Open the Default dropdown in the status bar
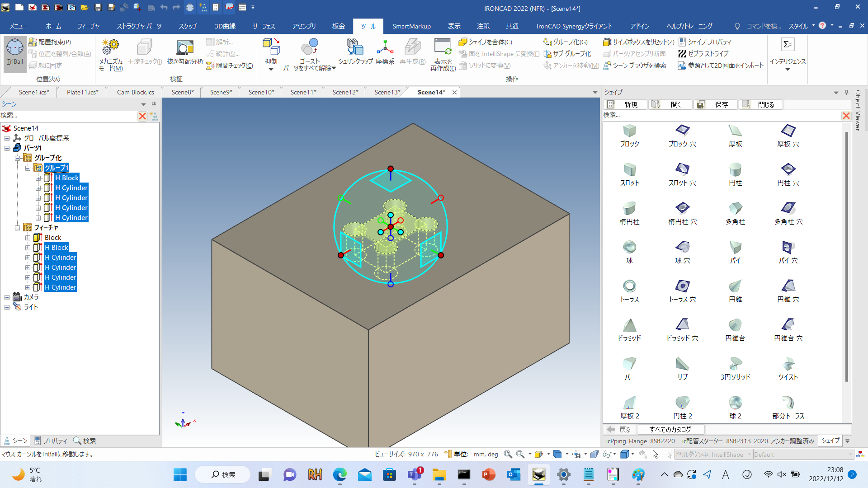 coord(850,455)
